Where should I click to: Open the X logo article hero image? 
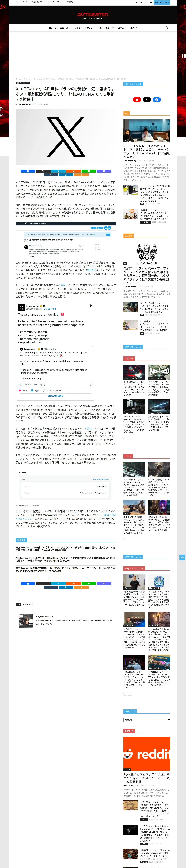point(66,137)
